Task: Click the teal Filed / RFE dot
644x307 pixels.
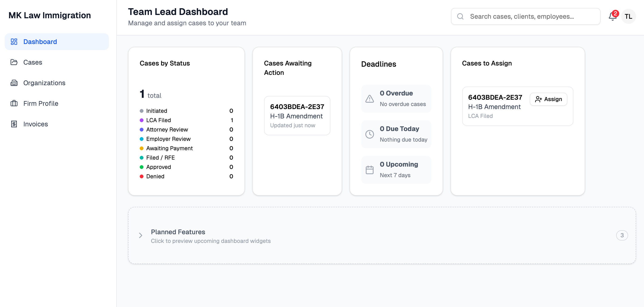Action: point(142,158)
